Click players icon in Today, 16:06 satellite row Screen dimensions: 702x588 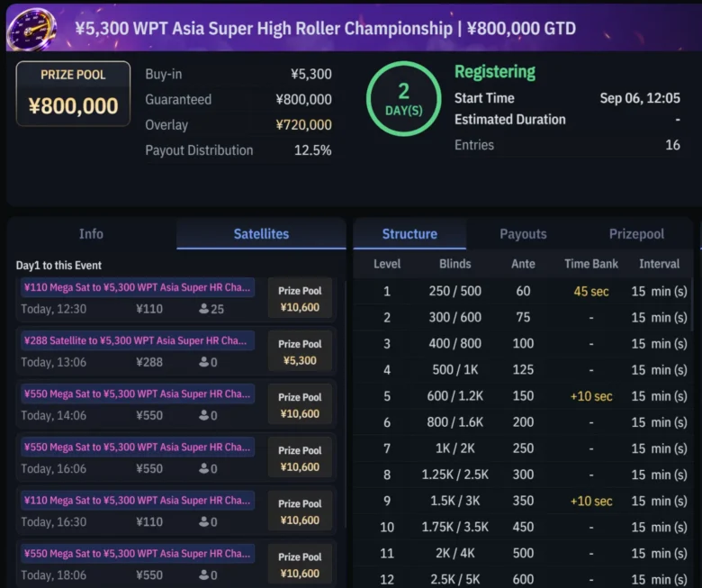click(203, 468)
